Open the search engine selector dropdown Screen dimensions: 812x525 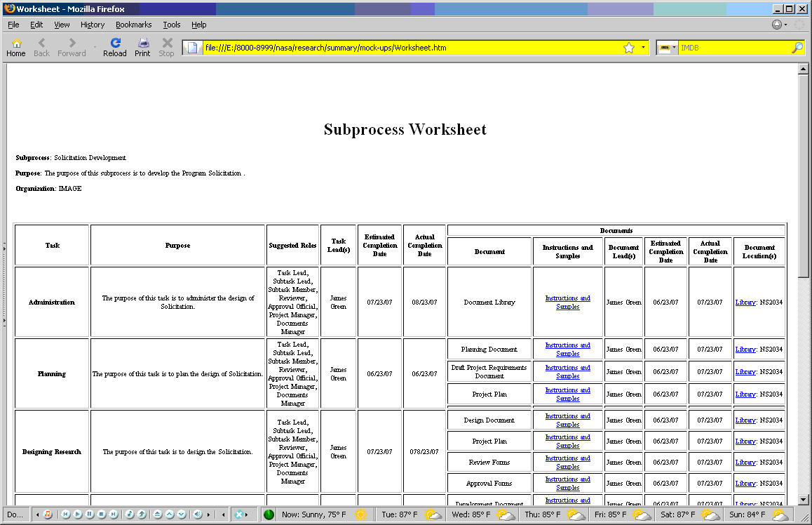[674, 47]
